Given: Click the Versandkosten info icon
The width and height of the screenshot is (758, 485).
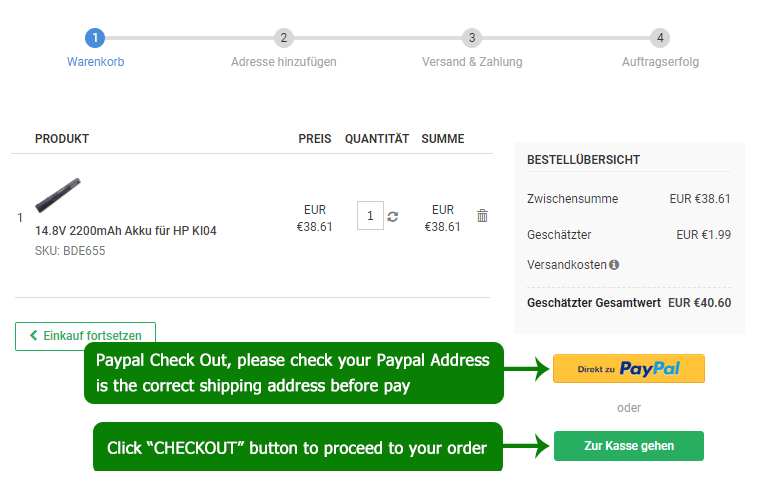Looking at the screenshot, I should click(614, 265).
